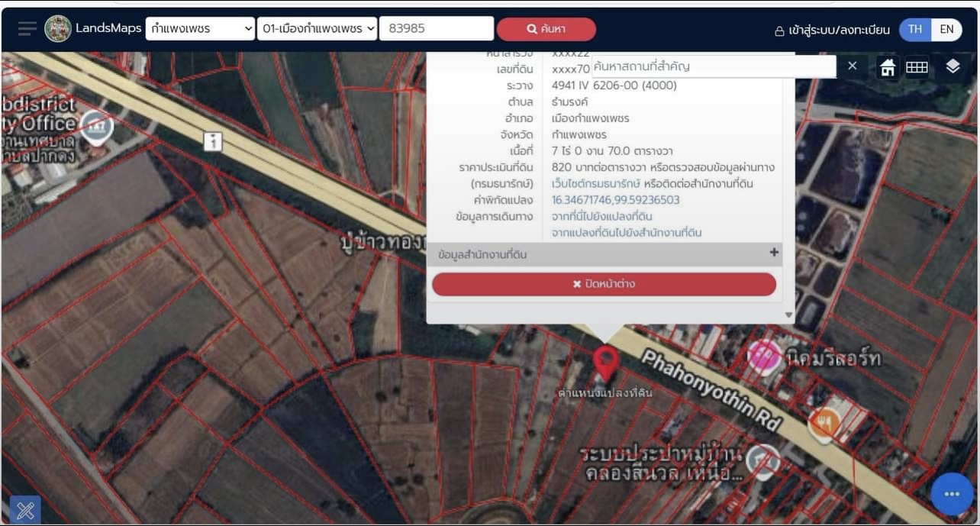Click the LandsMaps emblem logo

coord(58,29)
